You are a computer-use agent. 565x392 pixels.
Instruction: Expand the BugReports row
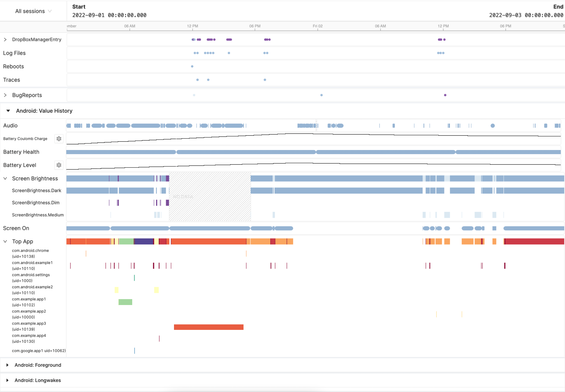[5, 95]
